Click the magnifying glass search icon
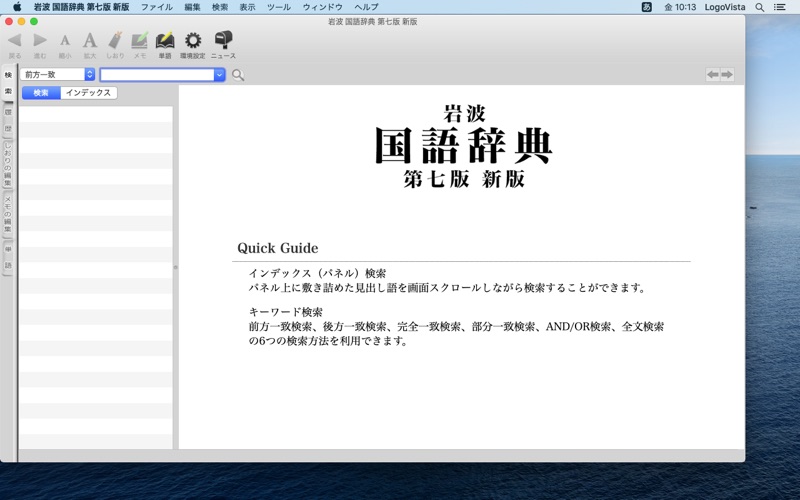The width and height of the screenshot is (800, 500). click(x=238, y=75)
